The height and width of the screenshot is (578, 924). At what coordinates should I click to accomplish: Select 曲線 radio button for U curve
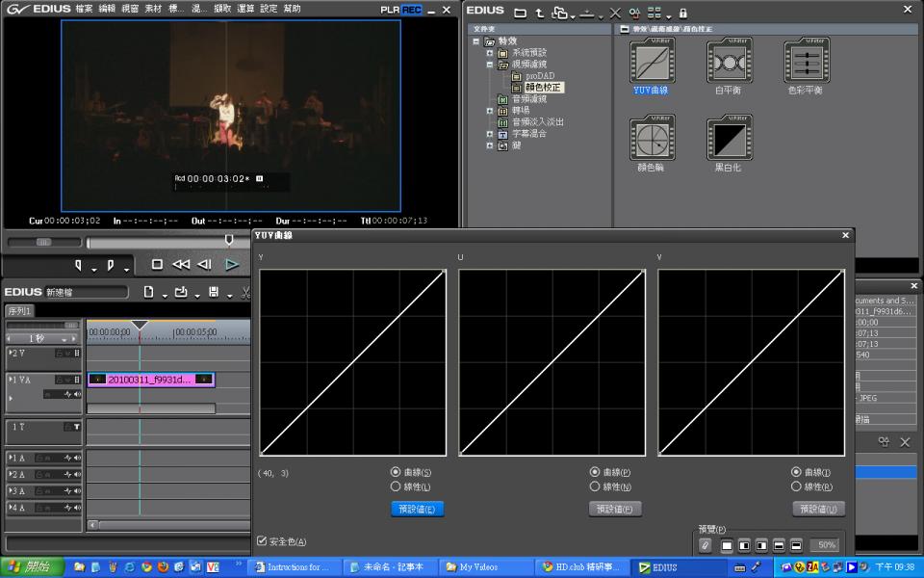pyautogui.click(x=595, y=472)
